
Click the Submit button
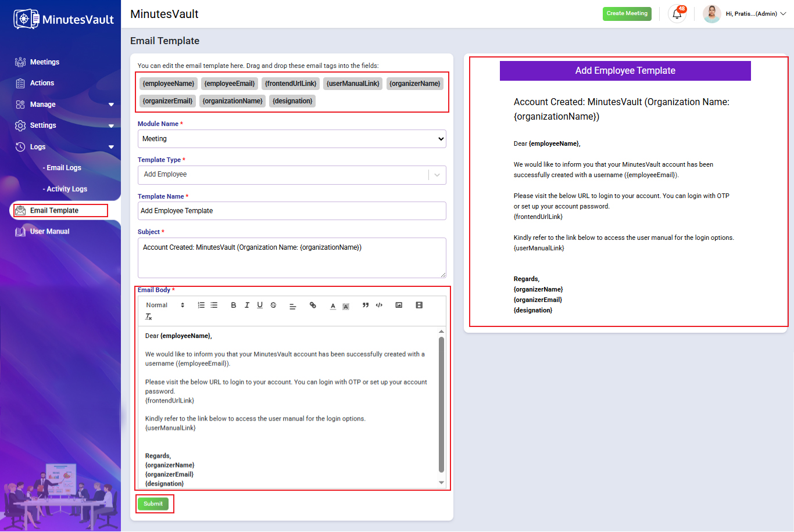pyautogui.click(x=153, y=504)
